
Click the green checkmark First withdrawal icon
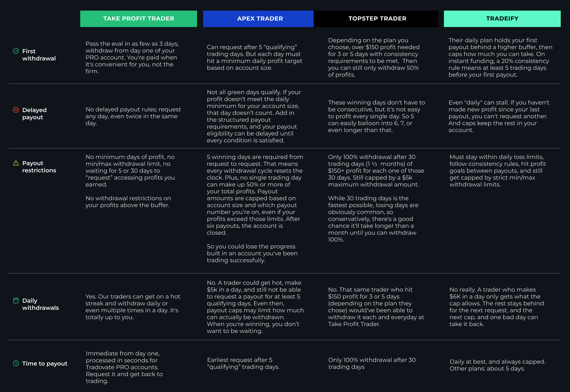pyautogui.click(x=16, y=51)
